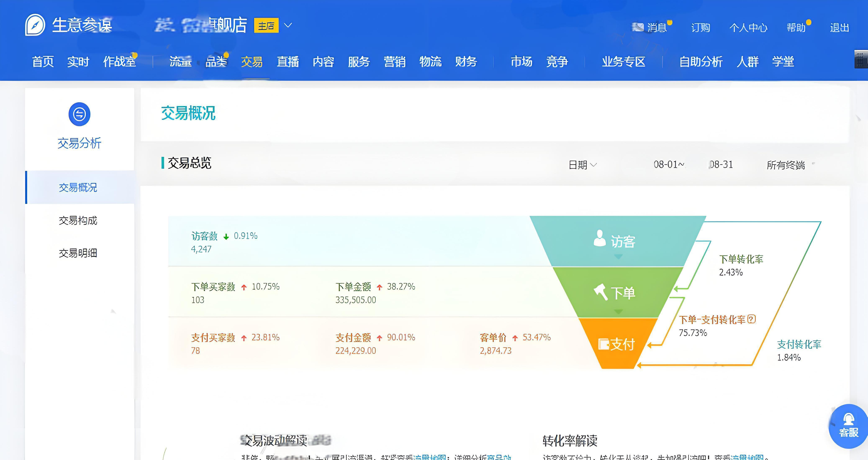Click the red up arrow next to 下单金额

pyautogui.click(x=379, y=287)
